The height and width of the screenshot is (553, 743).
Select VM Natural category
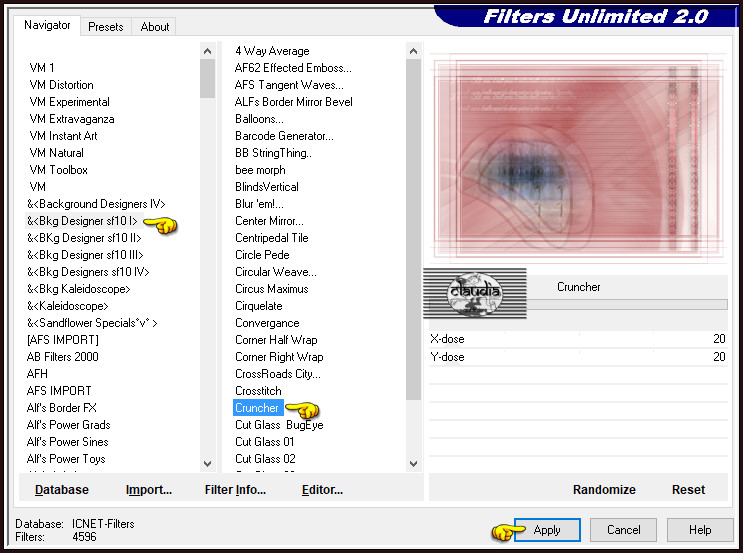pos(56,153)
